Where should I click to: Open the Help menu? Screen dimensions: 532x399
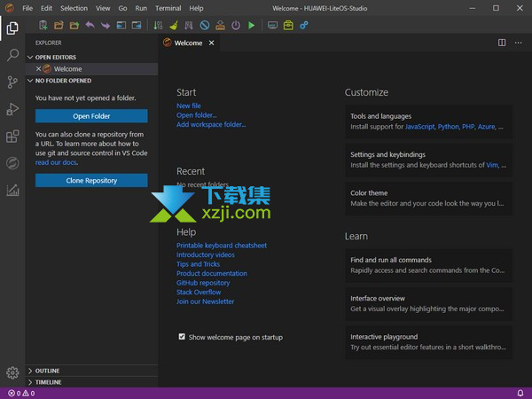(x=196, y=8)
